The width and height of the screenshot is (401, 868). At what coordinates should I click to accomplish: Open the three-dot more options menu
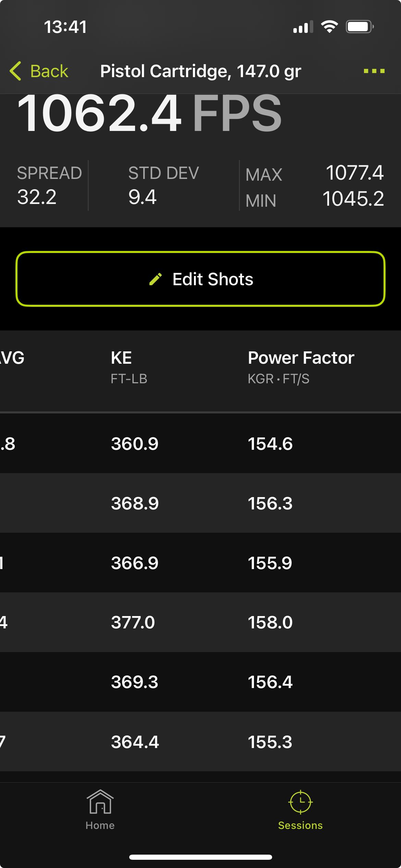tap(374, 71)
